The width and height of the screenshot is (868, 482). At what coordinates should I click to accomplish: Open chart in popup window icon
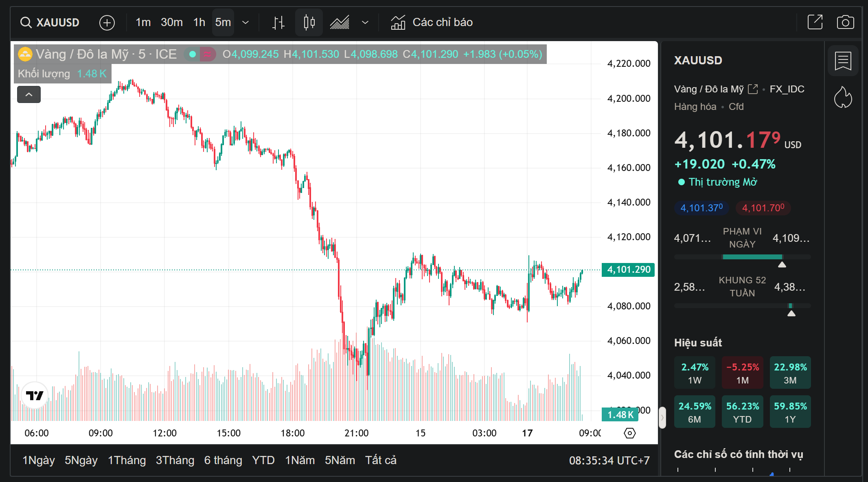(815, 22)
